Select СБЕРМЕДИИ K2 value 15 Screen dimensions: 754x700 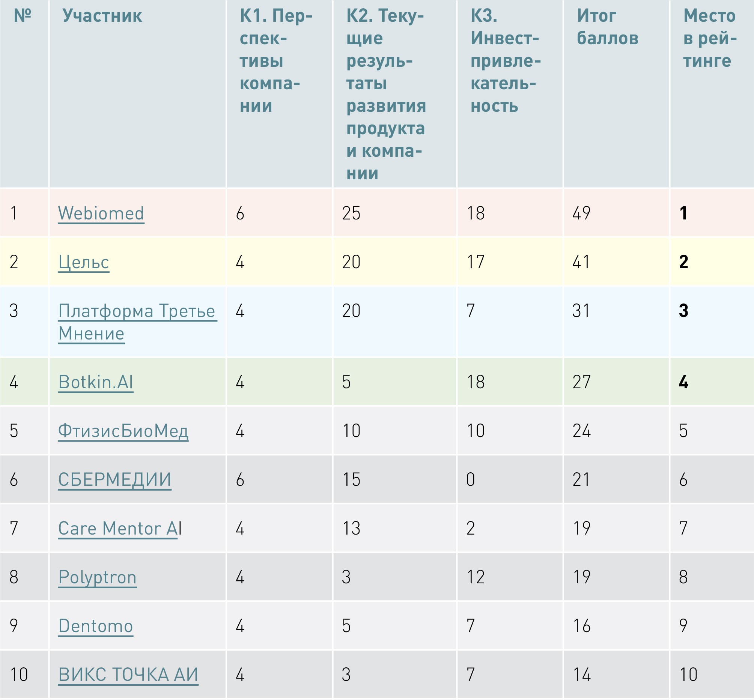351,479
